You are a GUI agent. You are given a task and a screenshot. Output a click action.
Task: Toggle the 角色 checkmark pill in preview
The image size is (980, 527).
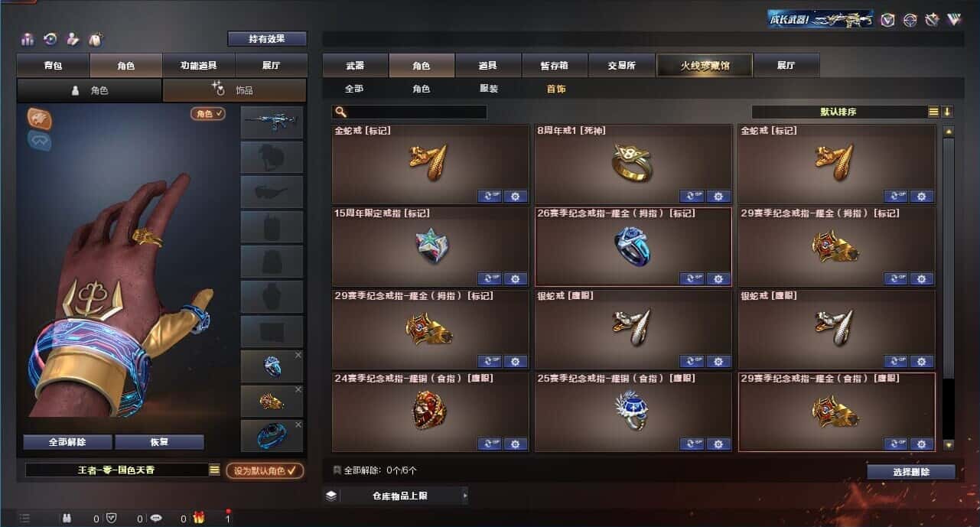tap(208, 113)
